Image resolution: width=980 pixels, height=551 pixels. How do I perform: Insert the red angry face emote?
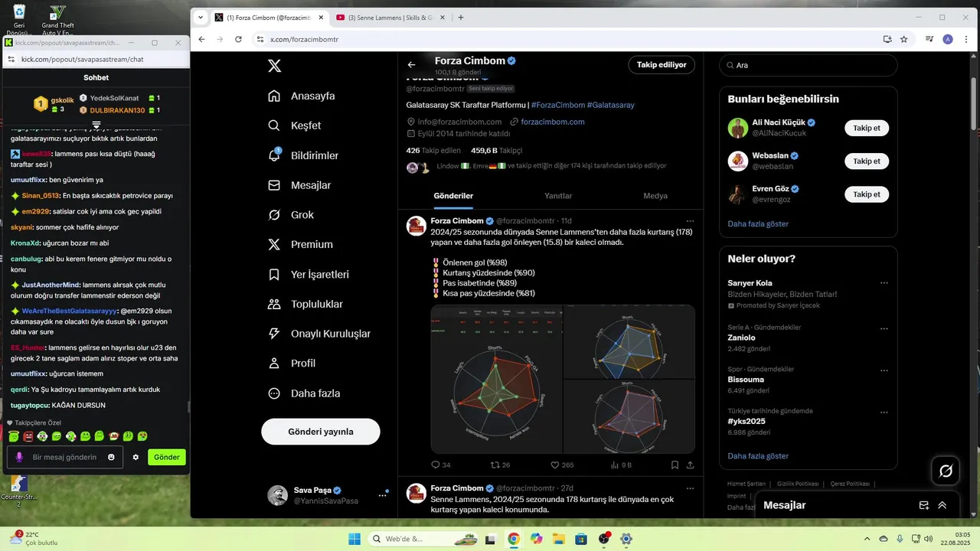(x=28, y=436)
